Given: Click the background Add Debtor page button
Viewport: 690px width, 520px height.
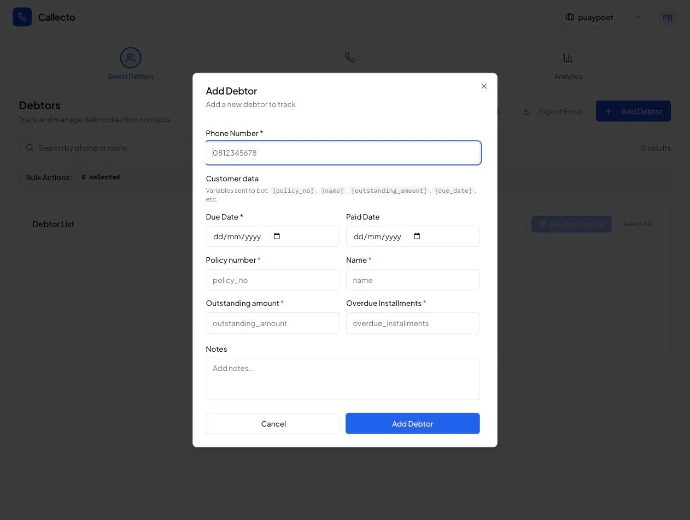Looking at the screenshot, I should tap(633, 111).
